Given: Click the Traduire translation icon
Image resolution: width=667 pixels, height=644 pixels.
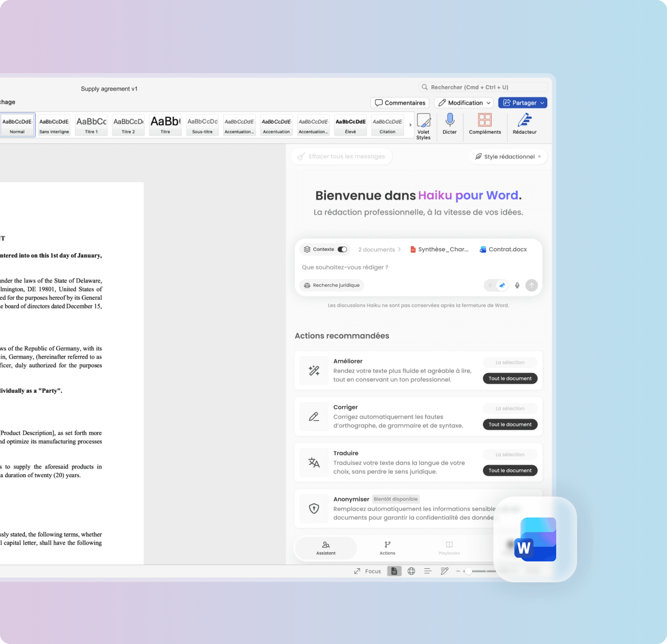Looking at the screenshot, I should (x=314, y=462).
